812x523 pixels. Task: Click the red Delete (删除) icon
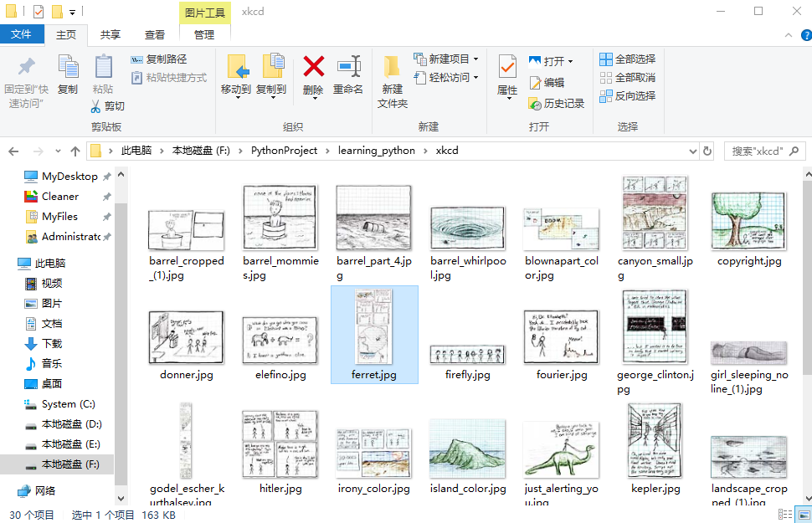click(x=313, y=66)
